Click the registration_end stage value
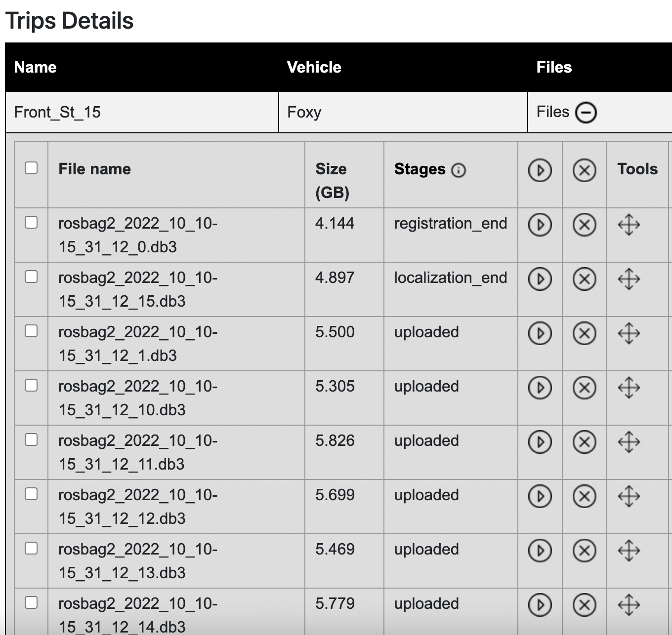Screen dimensions: 672x635 pos(451,224)
